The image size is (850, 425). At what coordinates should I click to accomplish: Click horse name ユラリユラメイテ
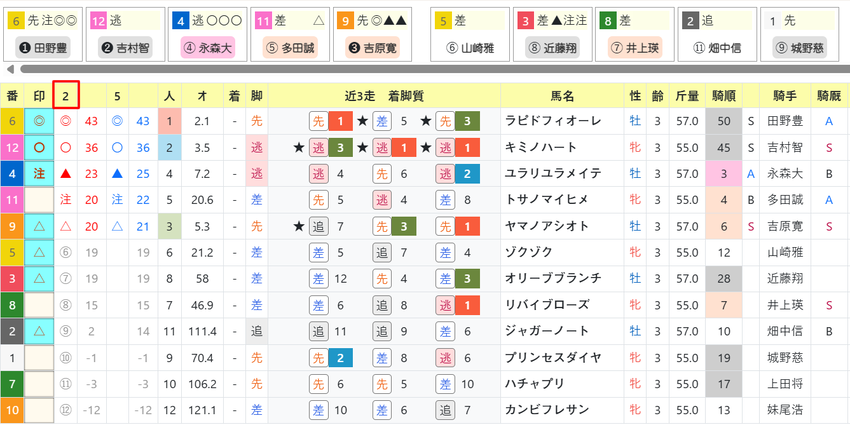pos(553,174)
